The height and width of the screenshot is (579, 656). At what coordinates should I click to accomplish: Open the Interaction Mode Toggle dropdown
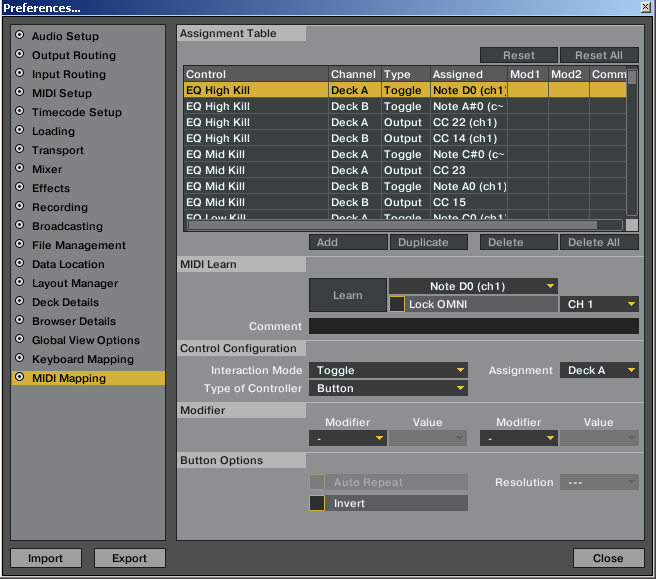(388, 370)
